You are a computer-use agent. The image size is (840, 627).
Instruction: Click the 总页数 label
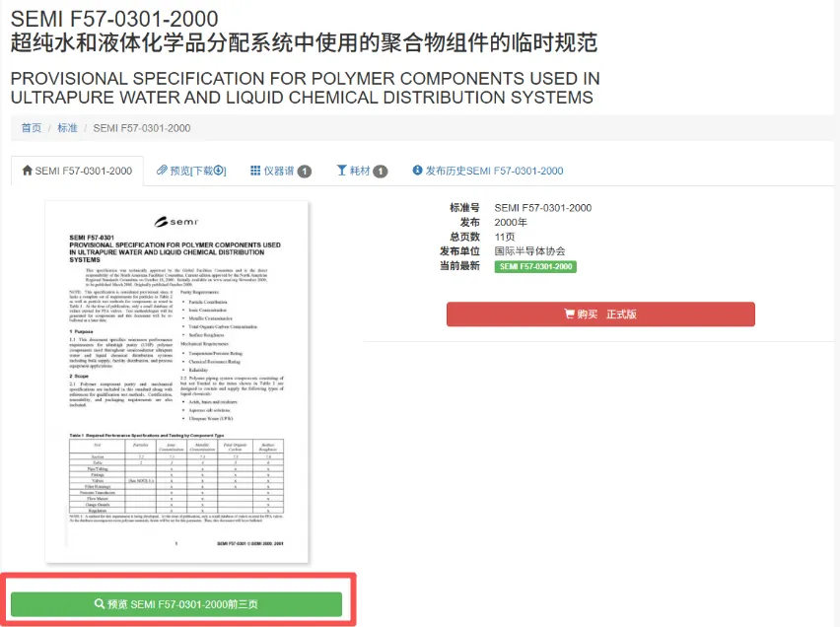pos(464,237)
